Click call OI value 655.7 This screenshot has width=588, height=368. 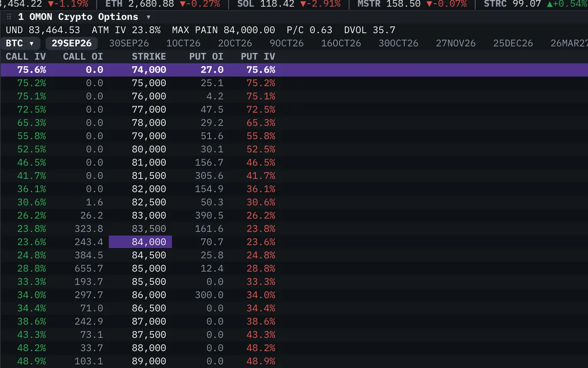pyautogui.click(x=89, y=268)
